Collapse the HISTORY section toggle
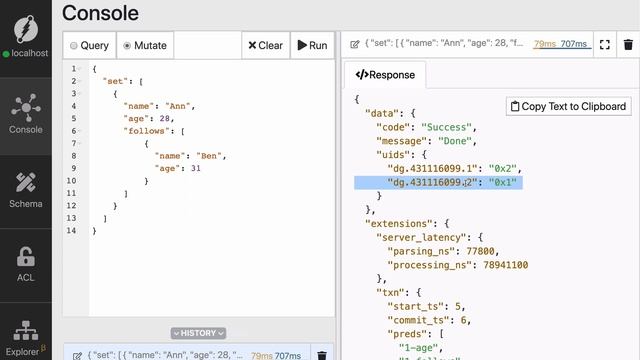640x360 pixels. click(x=198, y=333)
